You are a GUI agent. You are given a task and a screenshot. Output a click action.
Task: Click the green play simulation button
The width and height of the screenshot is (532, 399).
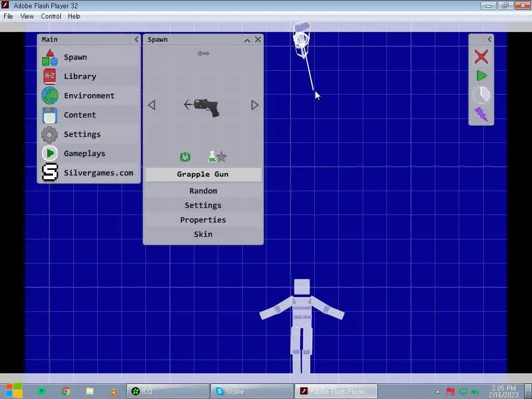tap(482, 76)
